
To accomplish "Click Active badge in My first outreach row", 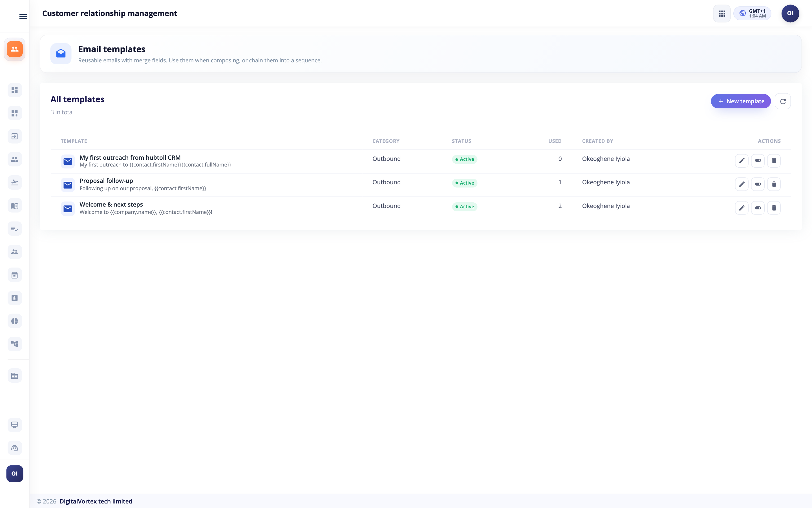I will (x=464, y=159).
